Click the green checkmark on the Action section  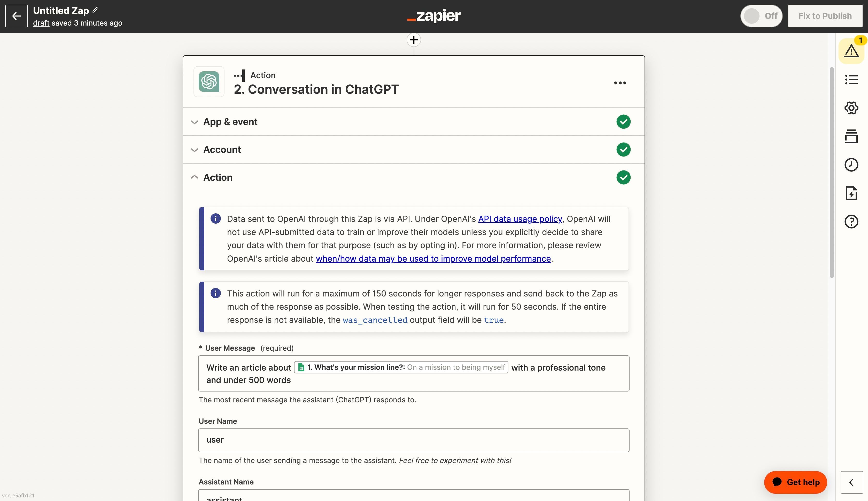[x=623, y=177]
